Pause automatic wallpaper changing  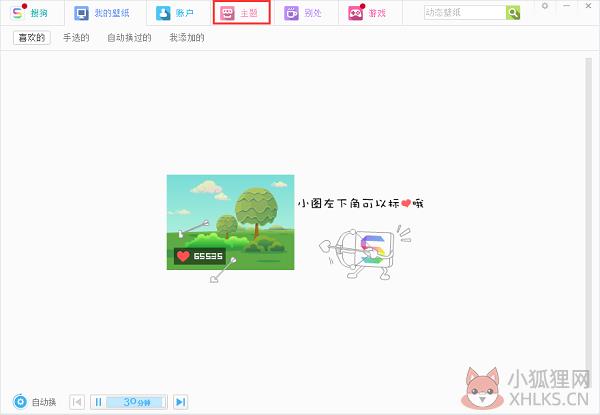pos(98,402)
